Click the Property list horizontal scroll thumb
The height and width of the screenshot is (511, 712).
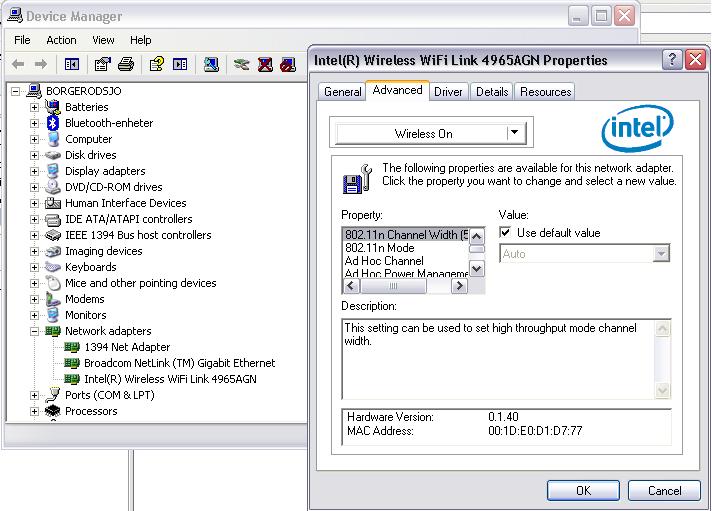point(393,286)
